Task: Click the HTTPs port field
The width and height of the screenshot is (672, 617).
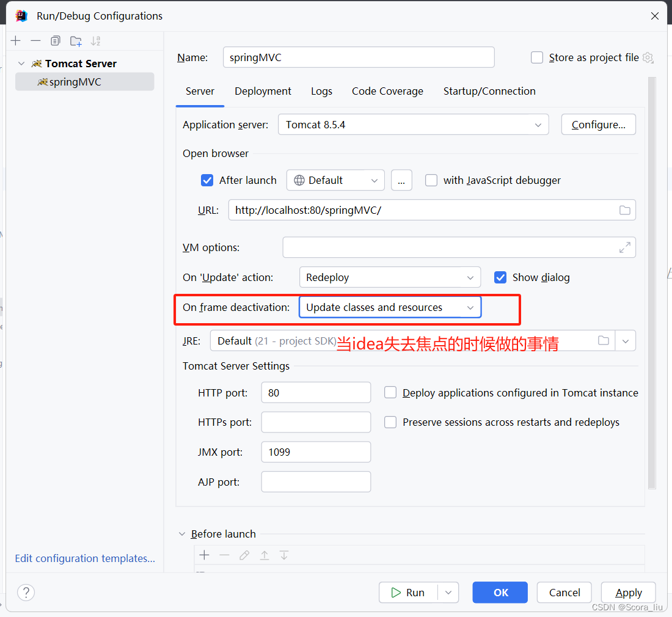Action: pos(316,422)
